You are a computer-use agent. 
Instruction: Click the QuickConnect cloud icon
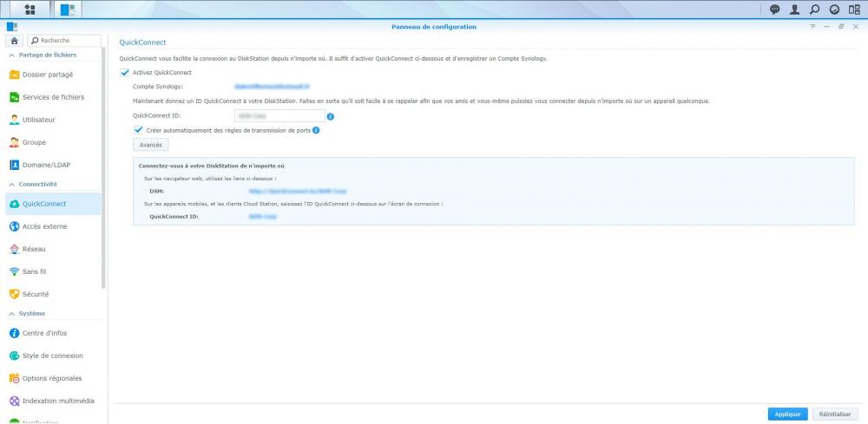[x=15, y=204]
